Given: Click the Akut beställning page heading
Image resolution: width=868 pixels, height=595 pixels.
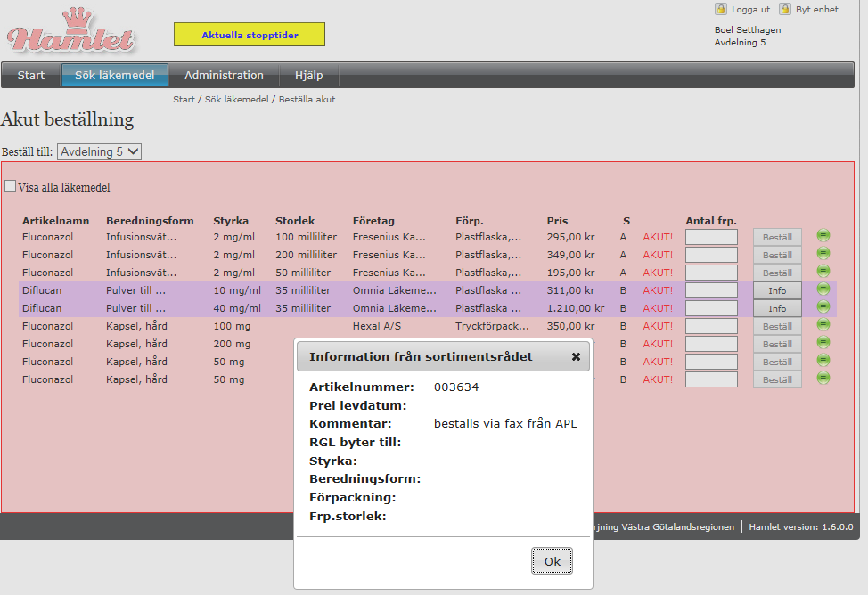Looking at the screenshot, I should (67, 119).
